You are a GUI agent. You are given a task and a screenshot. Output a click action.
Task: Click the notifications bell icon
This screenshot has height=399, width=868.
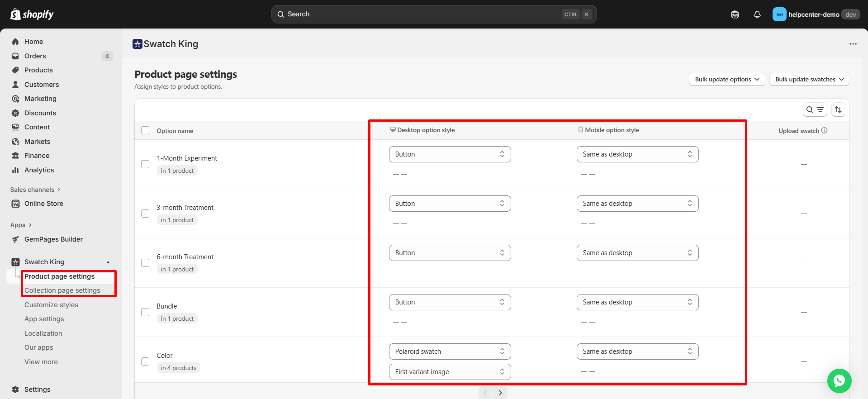coord(757,14)
